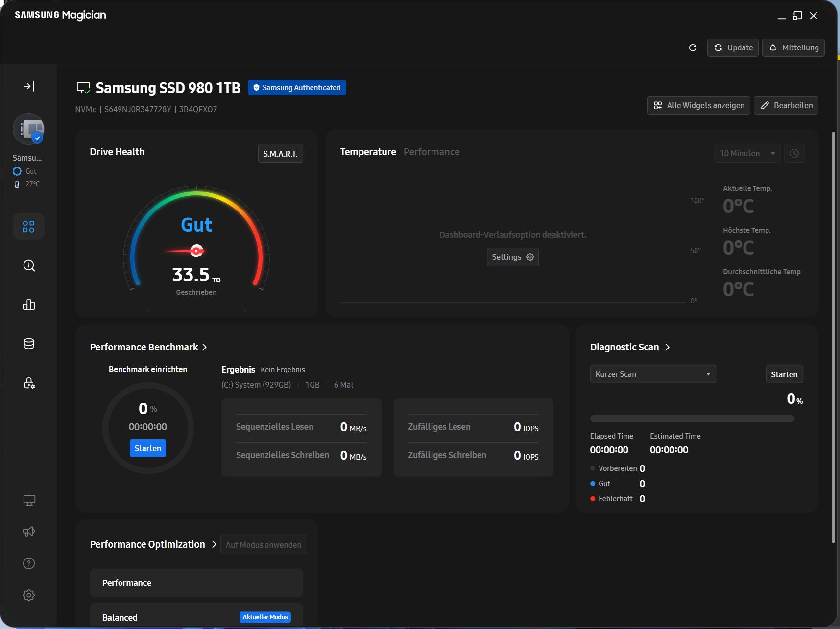Open the dashboard widgets grid icon
Viewport: 840px width, 629px height.
tap(29, 227)
